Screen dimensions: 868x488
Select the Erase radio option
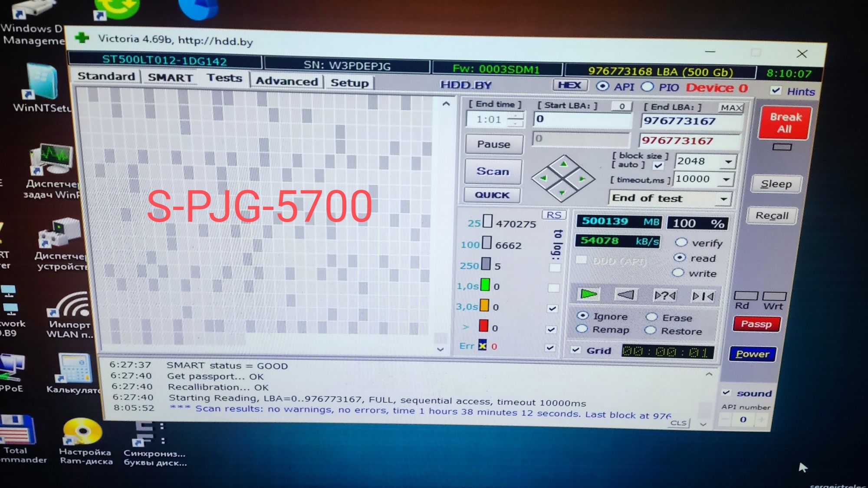[x=651, y=317]
